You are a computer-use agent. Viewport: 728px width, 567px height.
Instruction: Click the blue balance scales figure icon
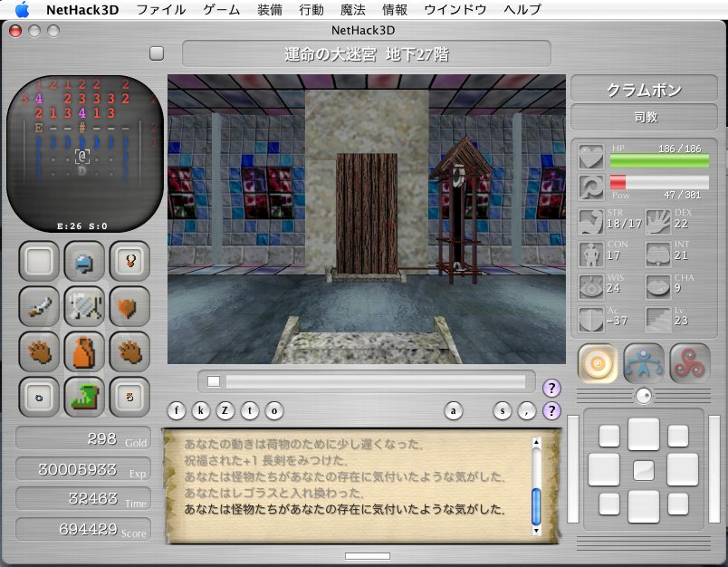[644, 363]
